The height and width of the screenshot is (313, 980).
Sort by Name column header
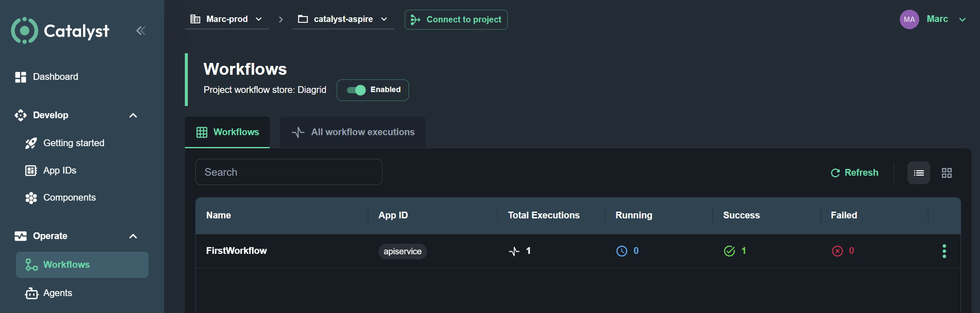(219, 215)
